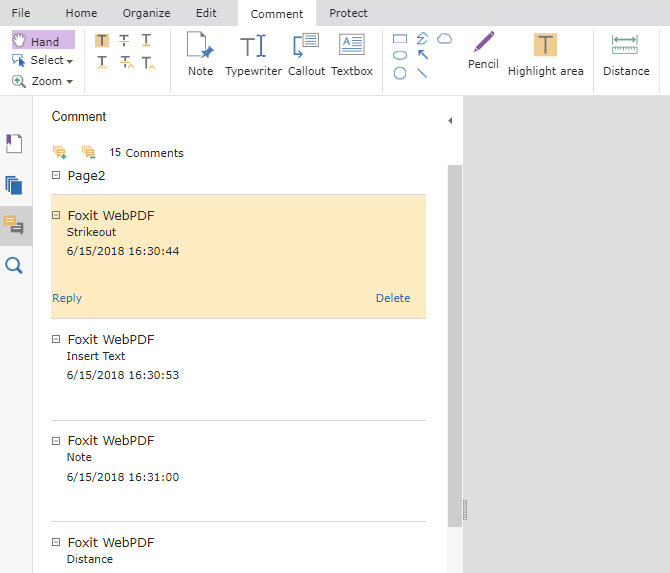The height and width of the screenshot is (573, 670).
Task: Reply to the Strikeout comment
Action: point(67,298)
